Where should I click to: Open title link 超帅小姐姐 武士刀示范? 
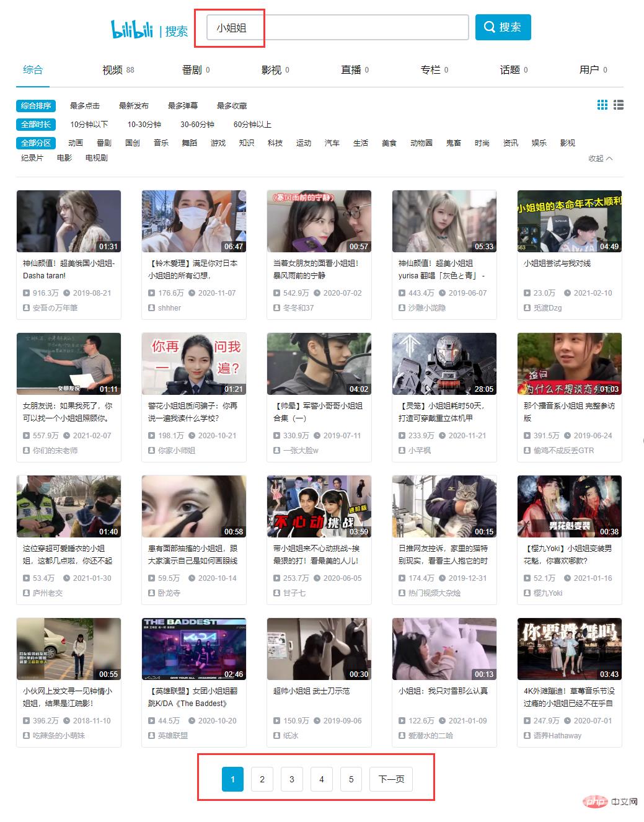(312, 691)
